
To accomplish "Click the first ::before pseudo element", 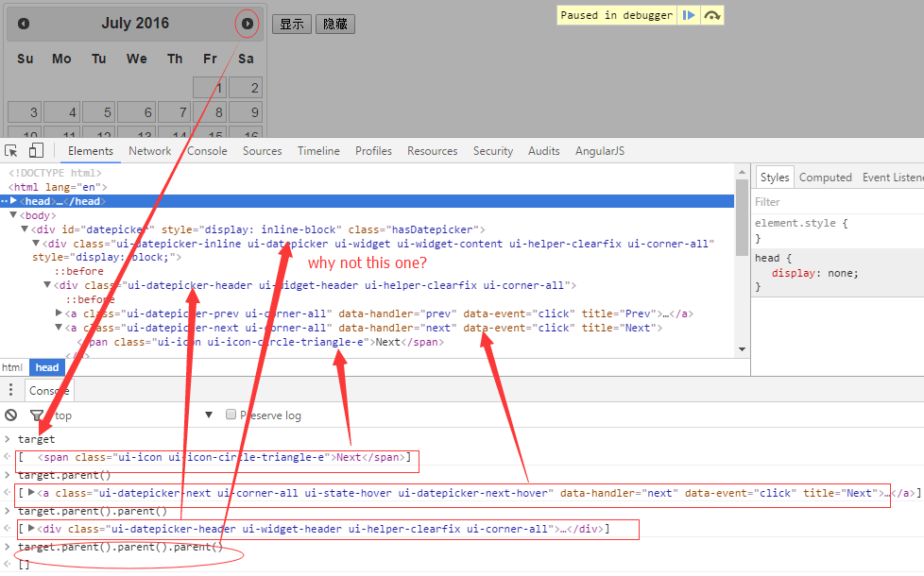I will 79,271.
